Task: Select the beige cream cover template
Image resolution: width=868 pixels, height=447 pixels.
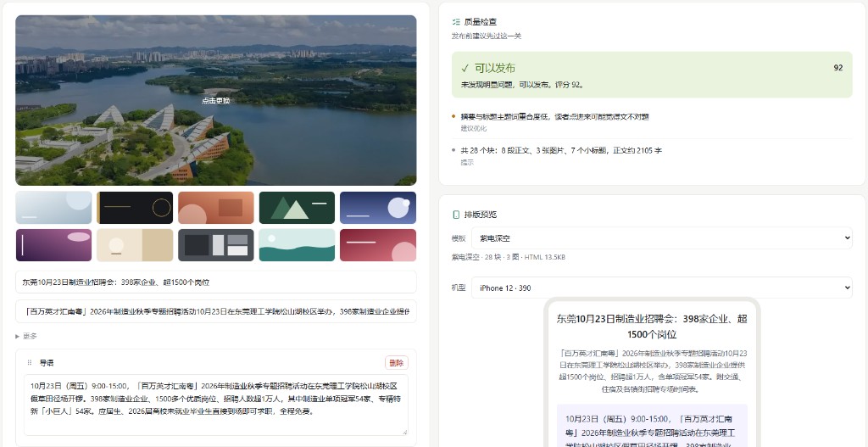Action: pos(135,245)
